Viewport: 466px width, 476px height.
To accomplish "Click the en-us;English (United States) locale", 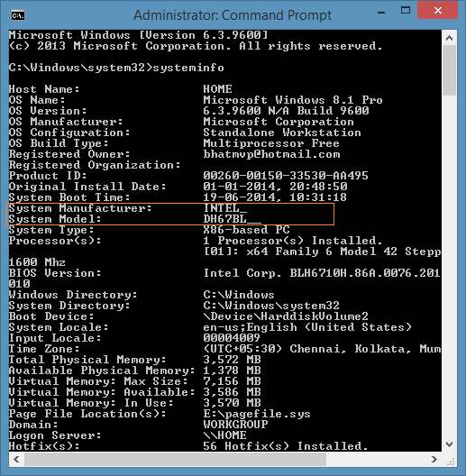I will coord(307,327).
